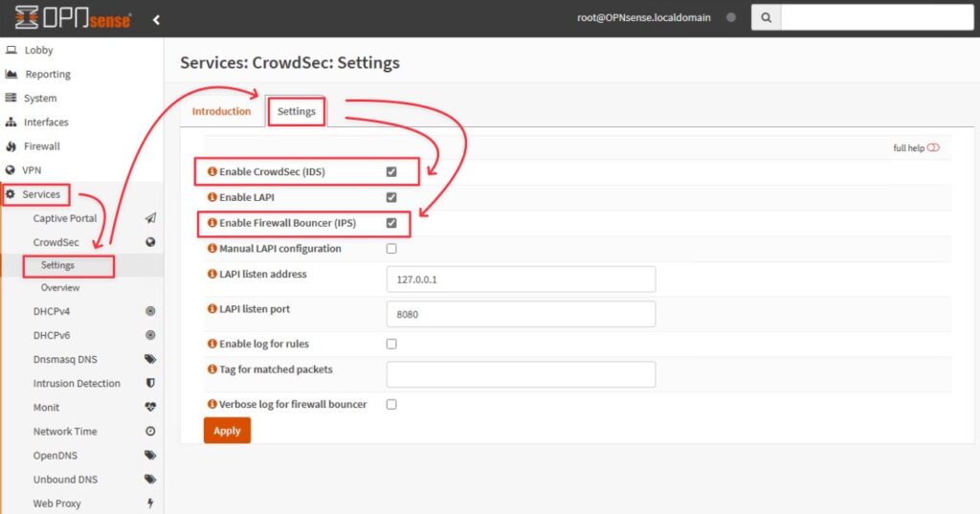Click the VPN globe icon
This screenshot has width=980, height=514.
10,170
